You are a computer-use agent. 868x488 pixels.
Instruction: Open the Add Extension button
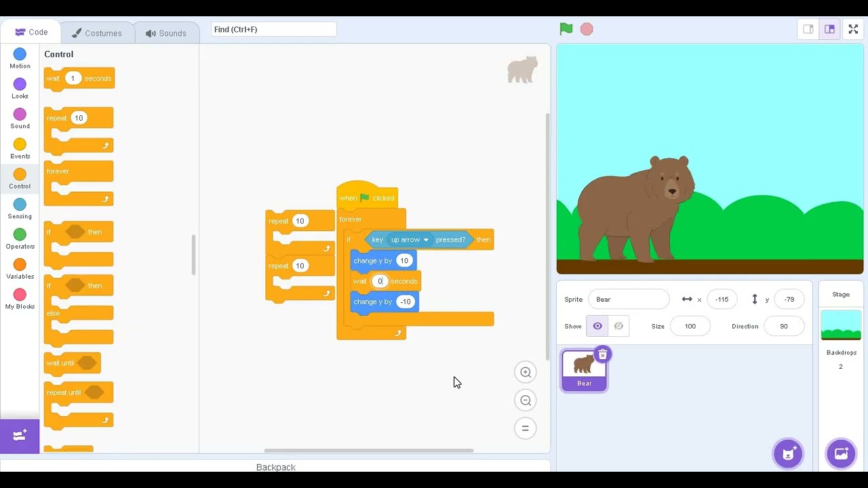pyautogui.click(x=20, y=436)
